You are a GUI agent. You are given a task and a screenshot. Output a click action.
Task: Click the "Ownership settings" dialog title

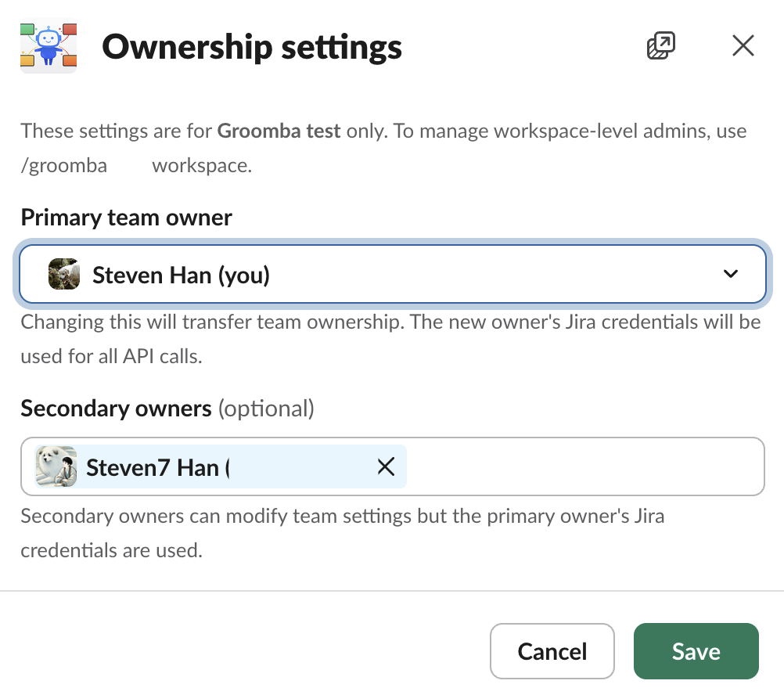pos(252,47)
